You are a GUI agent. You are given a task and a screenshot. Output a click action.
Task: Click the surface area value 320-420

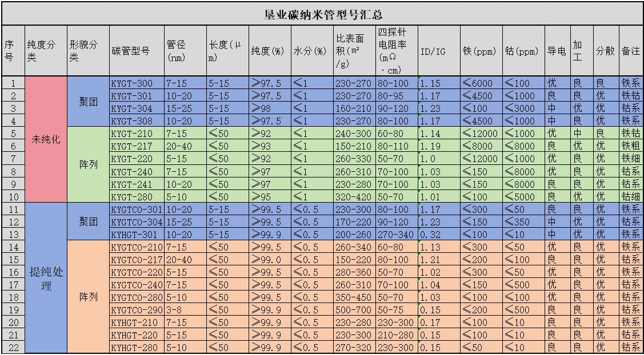pyautogui.click(x=354, y=196)
